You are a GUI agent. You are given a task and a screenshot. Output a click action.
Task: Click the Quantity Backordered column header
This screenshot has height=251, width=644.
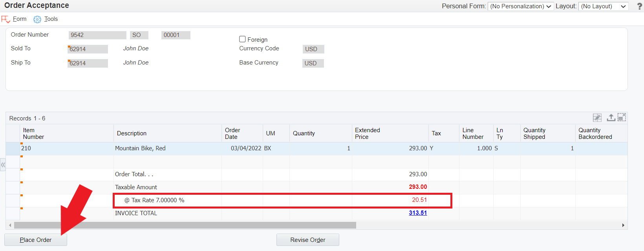point(601,133)
